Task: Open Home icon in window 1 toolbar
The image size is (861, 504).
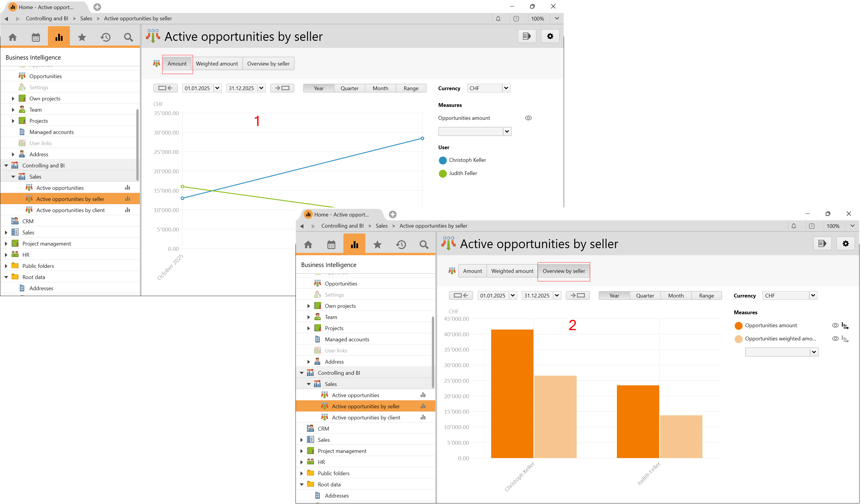Action: [x=13, y=37]
